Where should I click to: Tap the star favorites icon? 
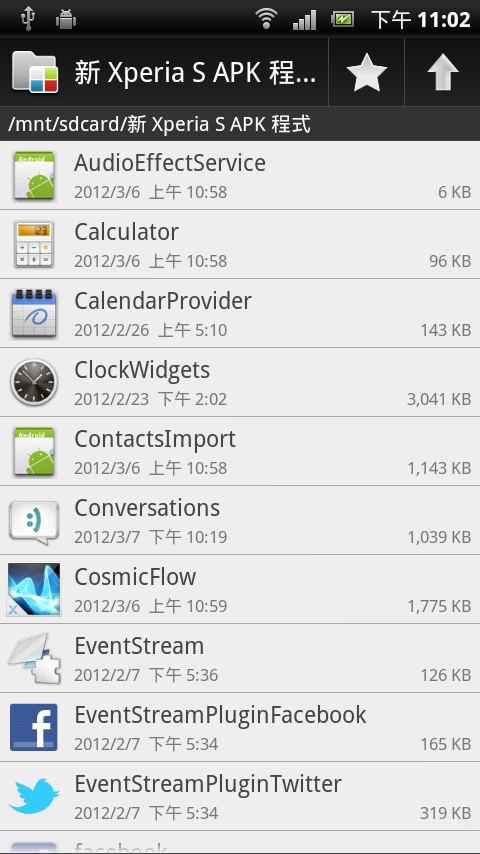pos(366,72)
